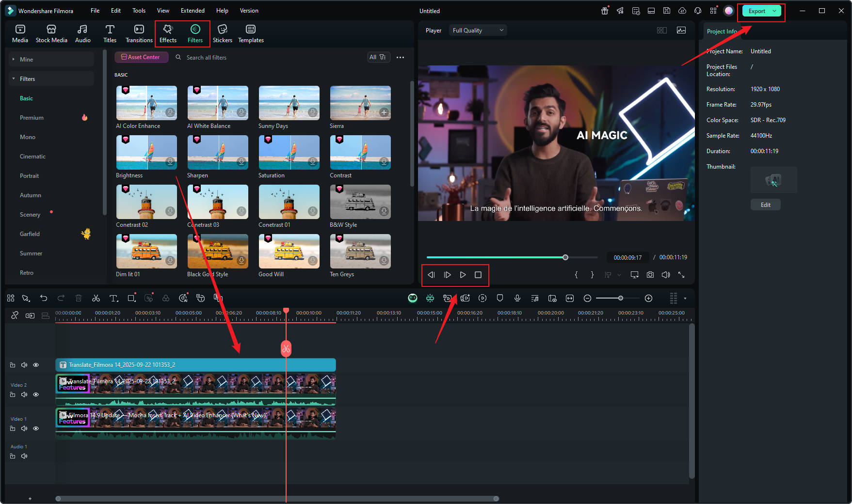Open the Extended menu
This screenshot has height=504, width=852.
point(193,11)
